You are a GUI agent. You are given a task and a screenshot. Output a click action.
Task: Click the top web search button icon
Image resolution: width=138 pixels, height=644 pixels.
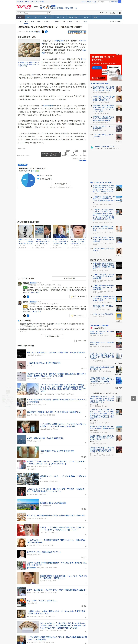click(x=120, y=2)
